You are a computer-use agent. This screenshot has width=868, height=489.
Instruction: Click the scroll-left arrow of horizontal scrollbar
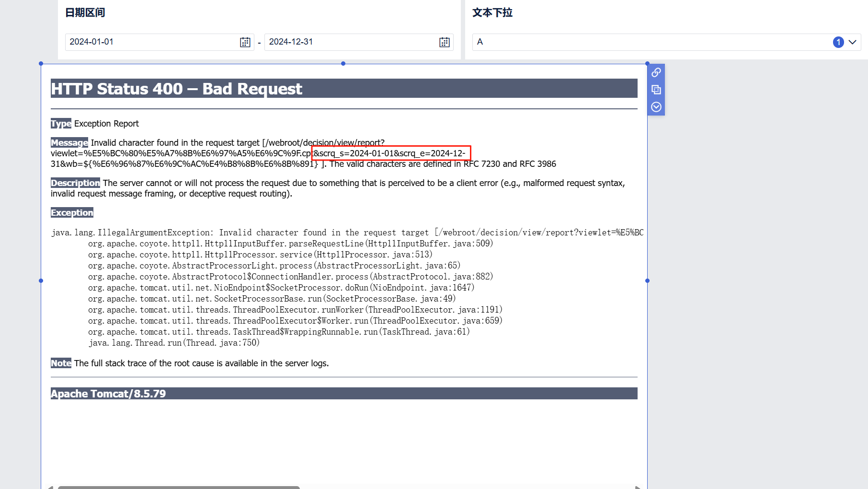point(50,487)
